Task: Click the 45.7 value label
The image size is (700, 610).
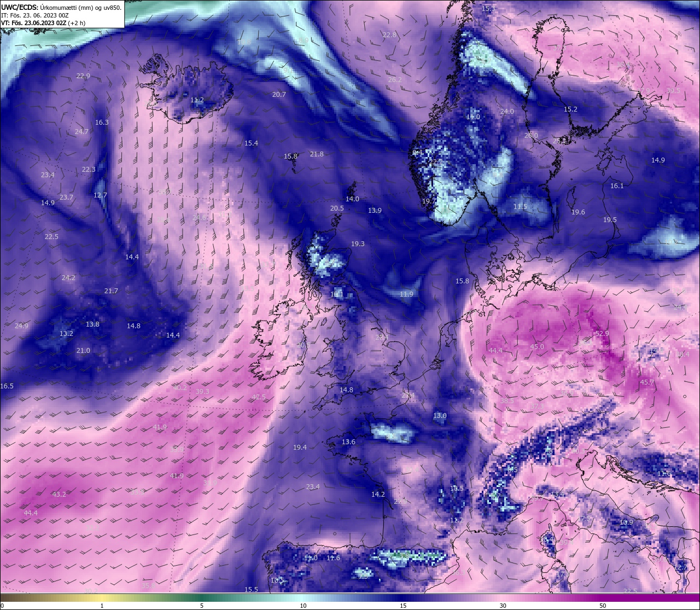Action: click(647, 382)
